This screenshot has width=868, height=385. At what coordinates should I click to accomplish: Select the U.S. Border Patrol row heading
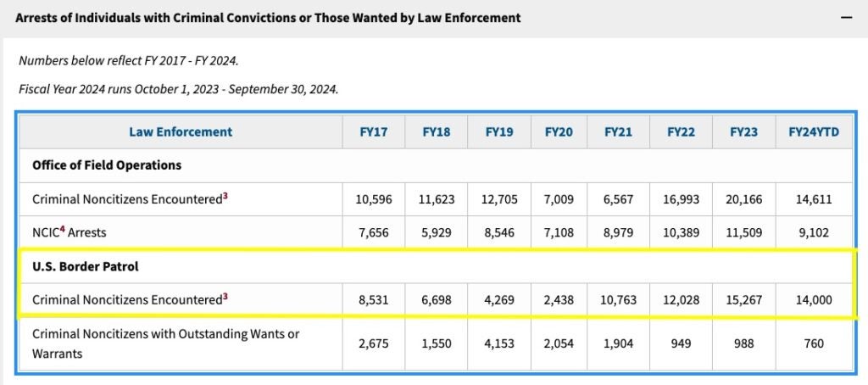tap(85, 265)
